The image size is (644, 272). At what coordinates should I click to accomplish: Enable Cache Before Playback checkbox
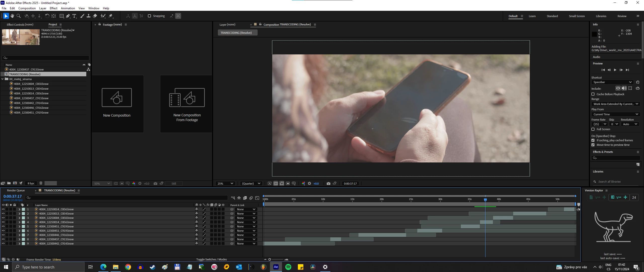tap(593, 94)
